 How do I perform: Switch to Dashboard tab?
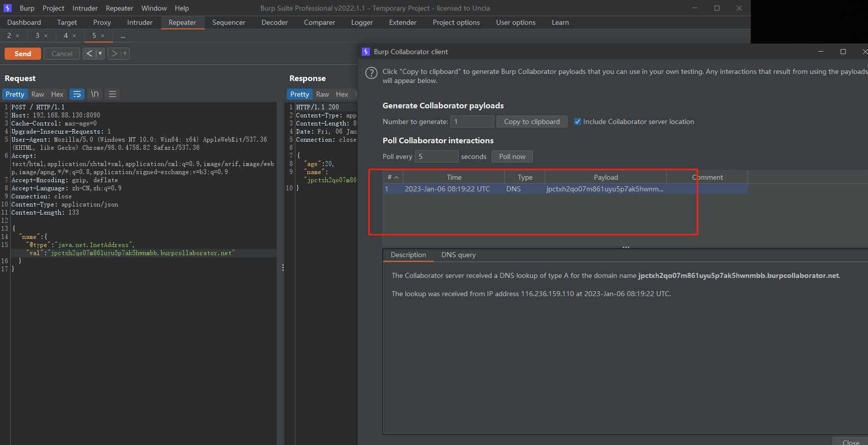coord(24,22)
